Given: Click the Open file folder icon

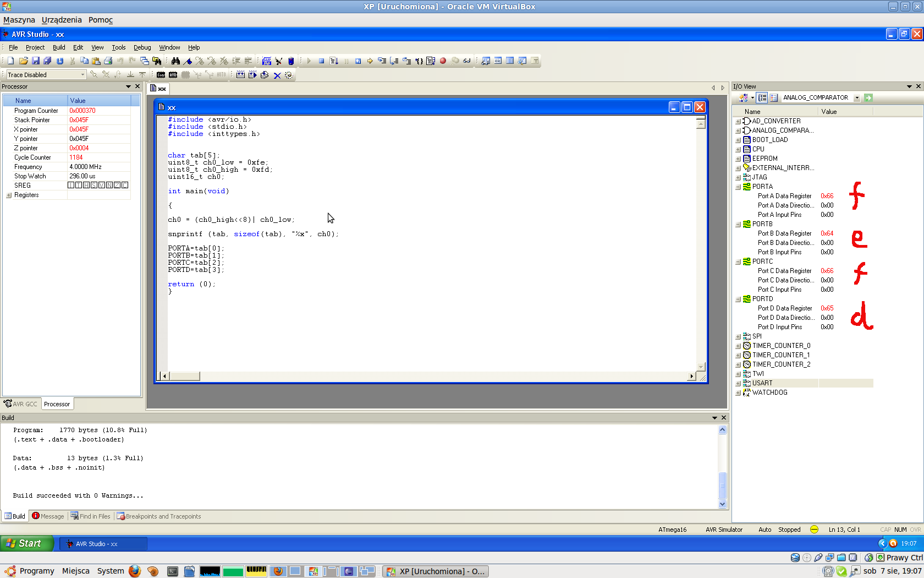Looking at the screenshot, I should coord(23,61).
